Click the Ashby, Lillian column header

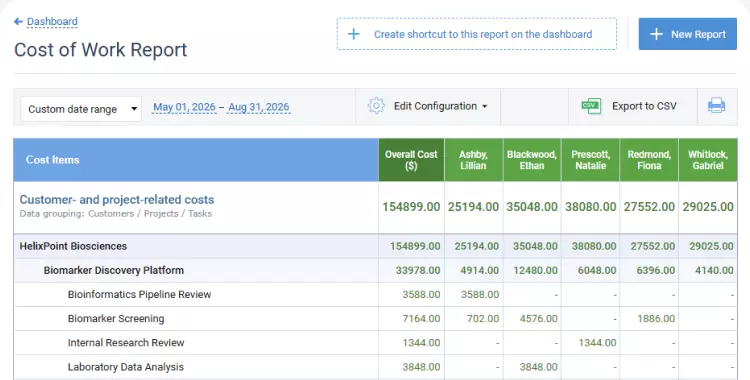pos(474,160)
